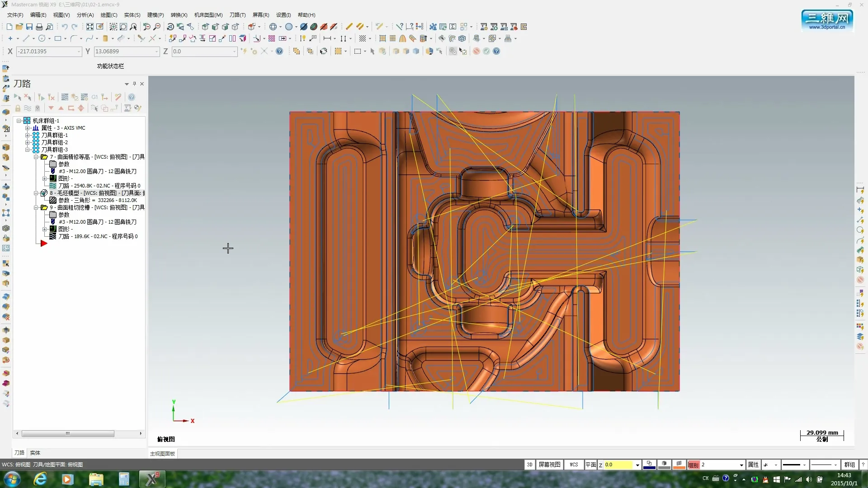Click the orange surface color swatch

coord(679,465)
